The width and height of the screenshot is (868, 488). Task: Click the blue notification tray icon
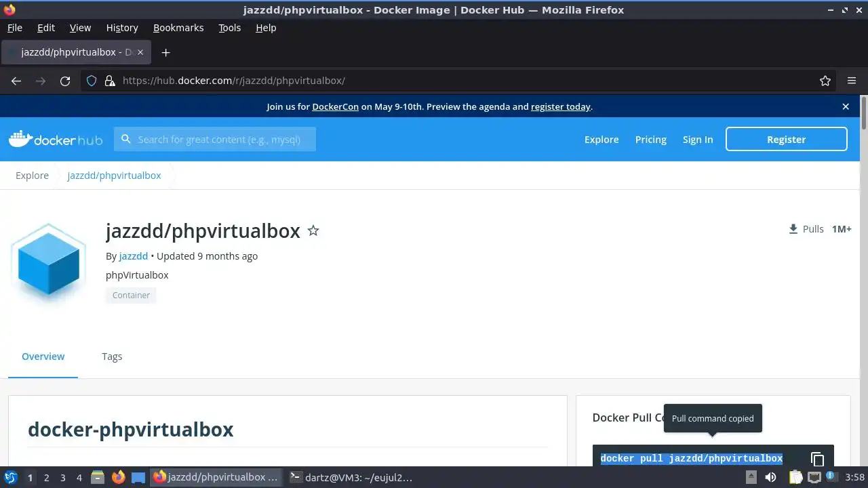point(830,476)
